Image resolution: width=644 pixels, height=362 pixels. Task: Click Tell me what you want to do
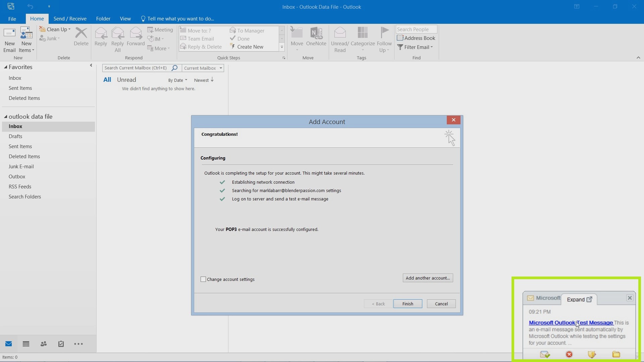coord(177,19)
